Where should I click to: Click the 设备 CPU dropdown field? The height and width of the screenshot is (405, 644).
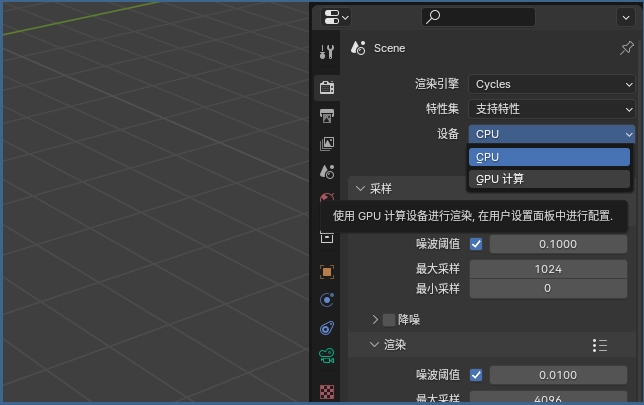click(552, 134)
